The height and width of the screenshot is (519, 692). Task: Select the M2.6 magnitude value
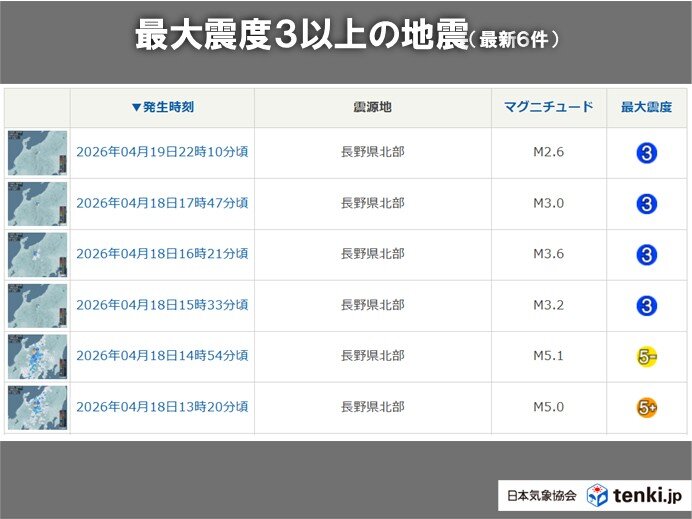(x=549, y=152)
